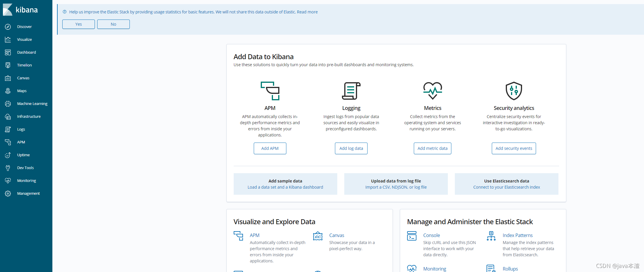Open the Read more link
This screenshot has width=644, height=272.
pos(307,12)
